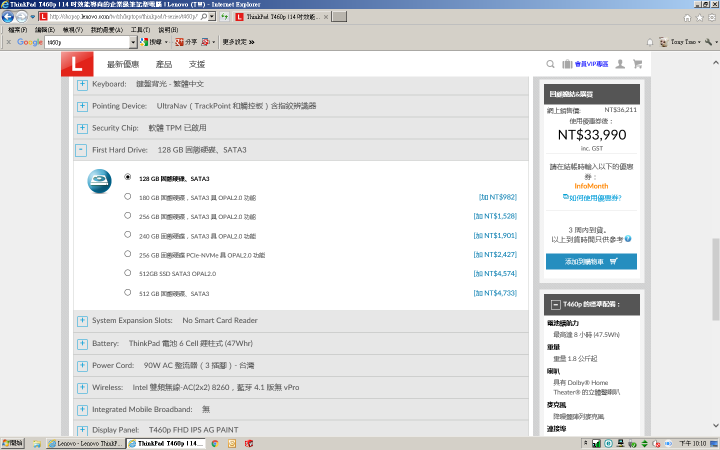This screenshot has height=450, width=720.
Task: Open Chrome from the taskbar
Action: click(215, 444)
